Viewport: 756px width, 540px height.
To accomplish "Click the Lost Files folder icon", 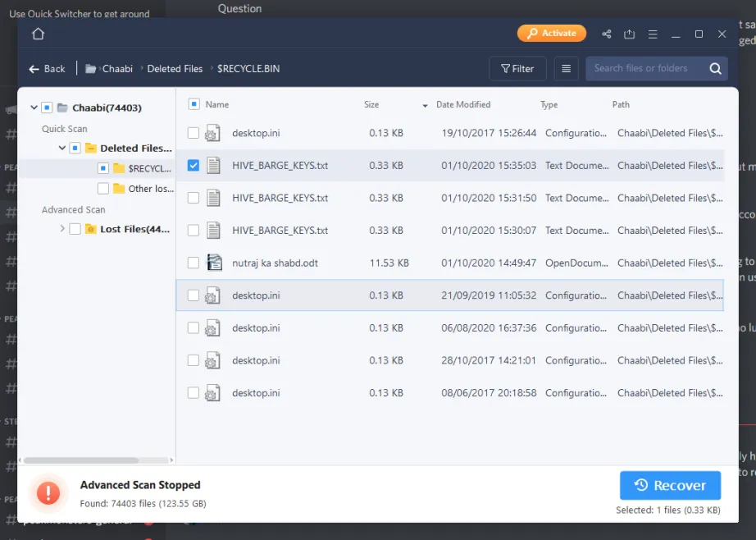I will pos(90,229).
